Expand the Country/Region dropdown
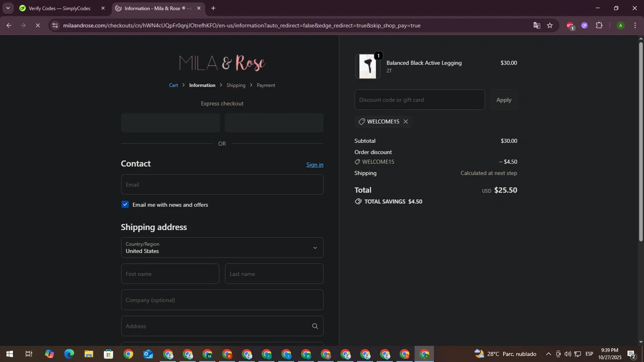 [222, 247]
